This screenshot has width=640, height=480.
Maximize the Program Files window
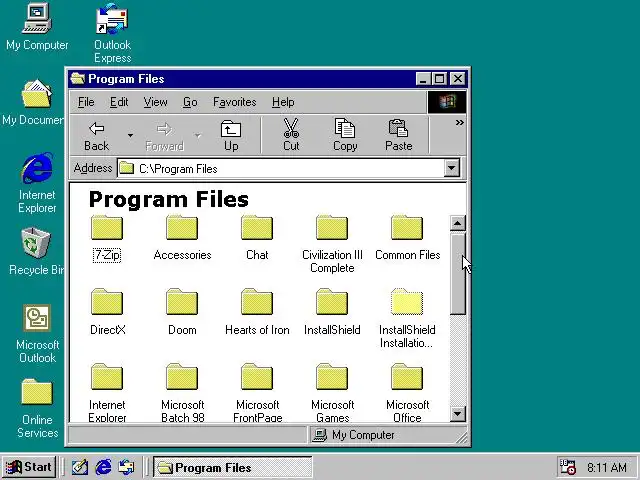point(440,78)
